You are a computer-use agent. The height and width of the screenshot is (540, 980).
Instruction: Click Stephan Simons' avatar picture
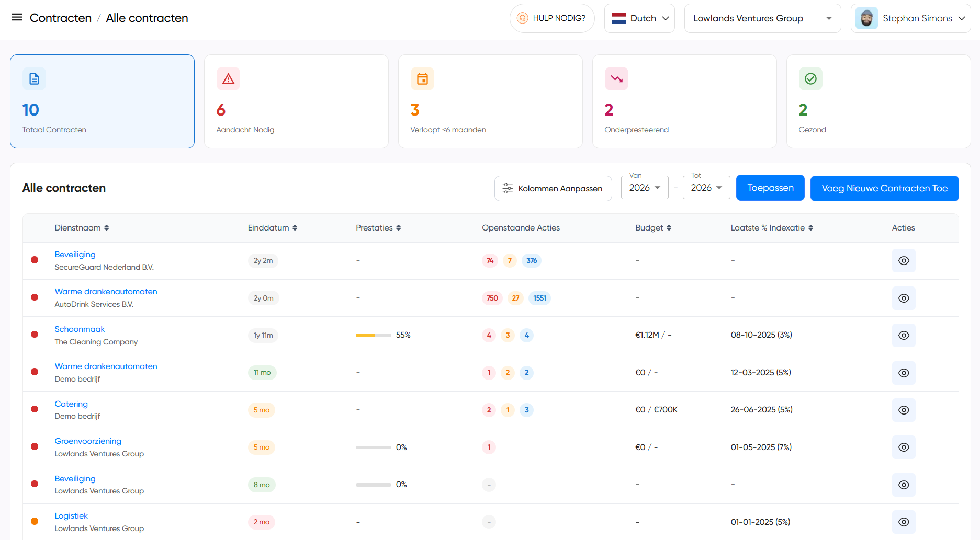tap(866, 18)
